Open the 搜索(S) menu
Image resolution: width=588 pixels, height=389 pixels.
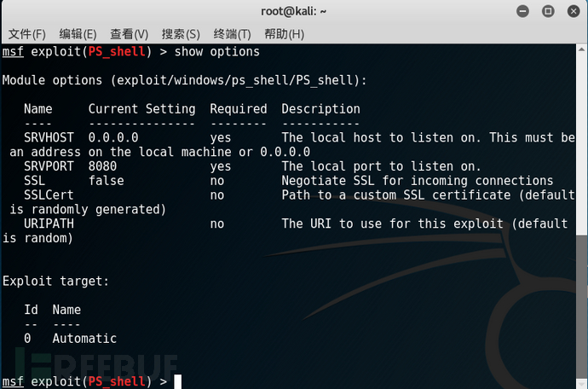(181, 34)
